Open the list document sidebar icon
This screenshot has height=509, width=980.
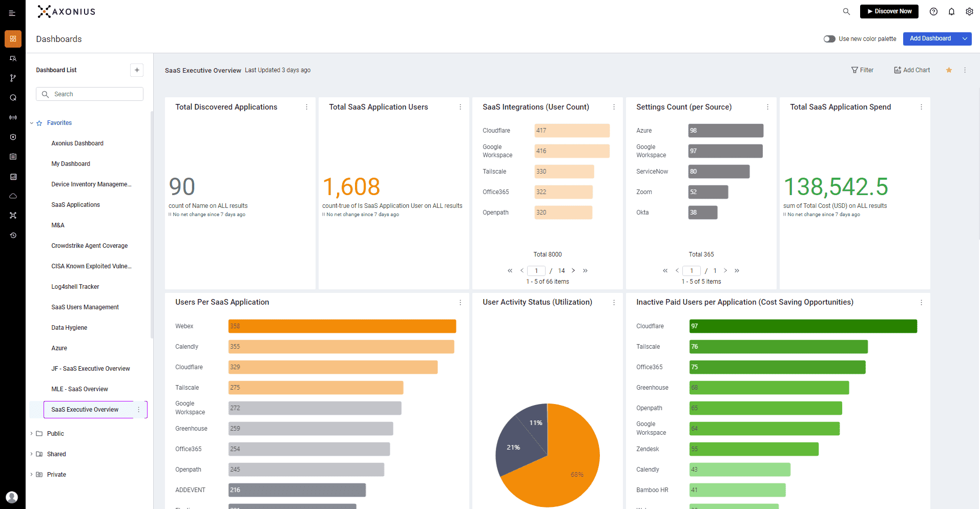tap(13, 157)
